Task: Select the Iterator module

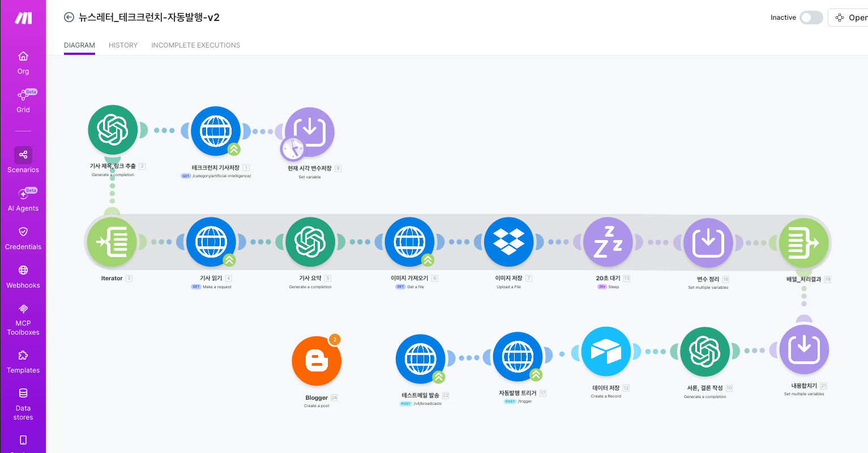Action: (x=112, y=242)
